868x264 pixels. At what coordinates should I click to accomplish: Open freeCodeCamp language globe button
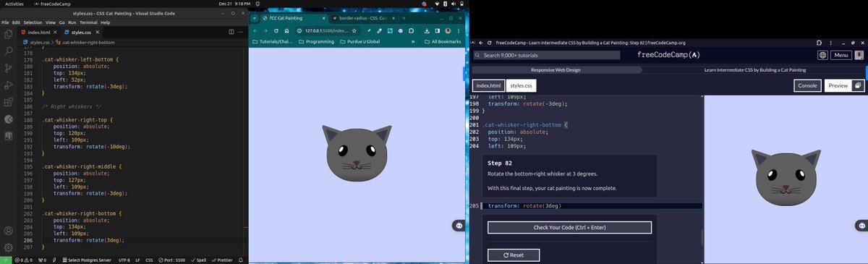822,55
